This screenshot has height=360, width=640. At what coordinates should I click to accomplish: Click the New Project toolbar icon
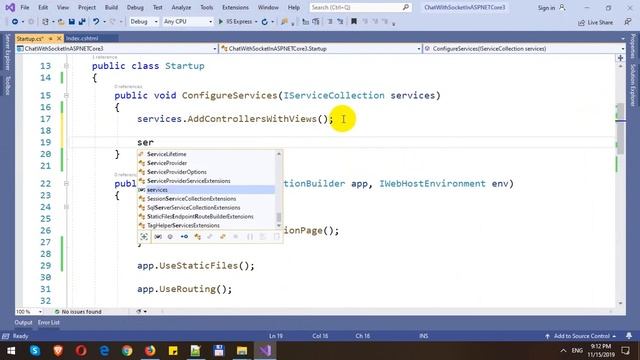[x=45, y=22]
